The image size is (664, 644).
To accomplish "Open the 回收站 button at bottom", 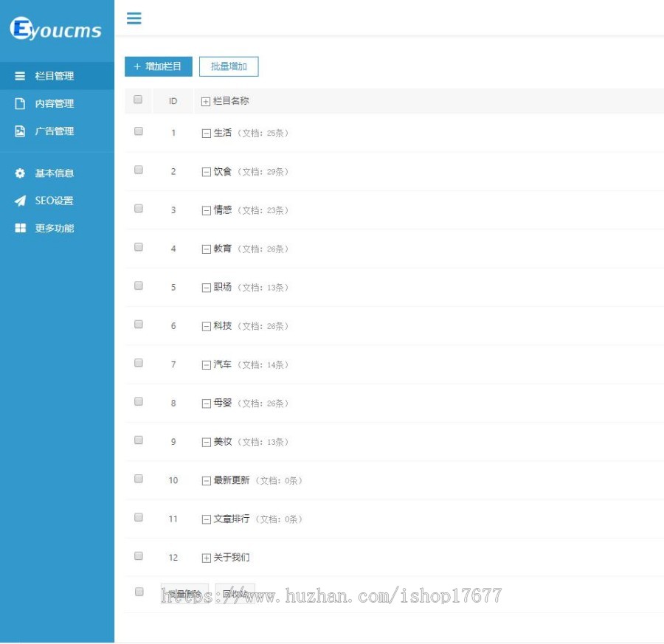I will point(235,593).
